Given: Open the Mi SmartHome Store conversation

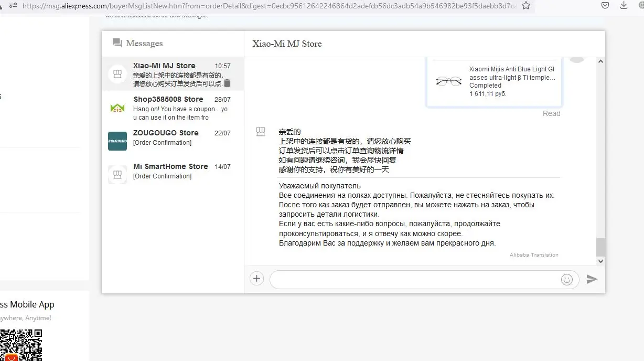Looking at the screenshot, I should coord(173,175).
